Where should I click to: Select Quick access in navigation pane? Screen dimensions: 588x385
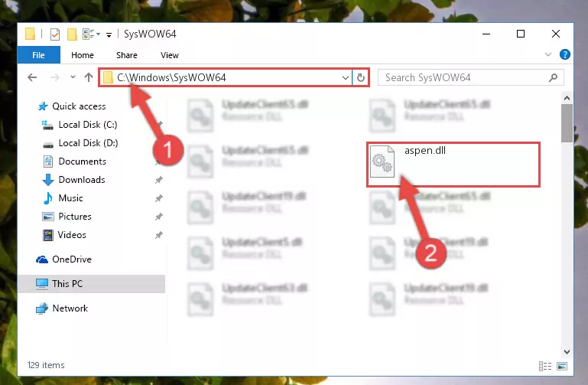(x=79, y=106)
